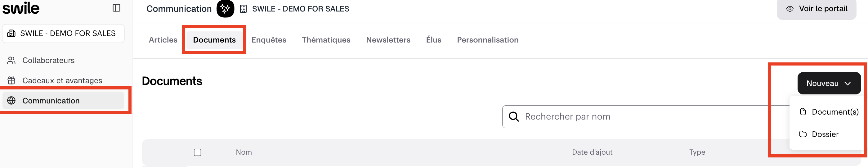
Task: Open the Nouveau dropdown button
Action: click(829, 83)
